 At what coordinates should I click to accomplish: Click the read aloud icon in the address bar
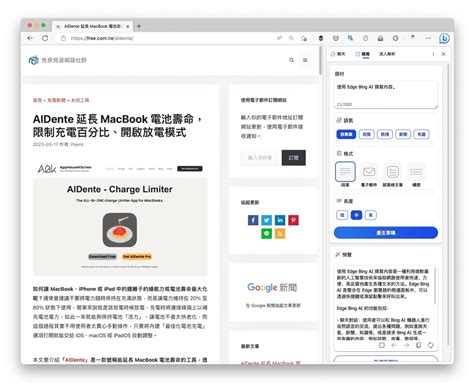point(279,38)
